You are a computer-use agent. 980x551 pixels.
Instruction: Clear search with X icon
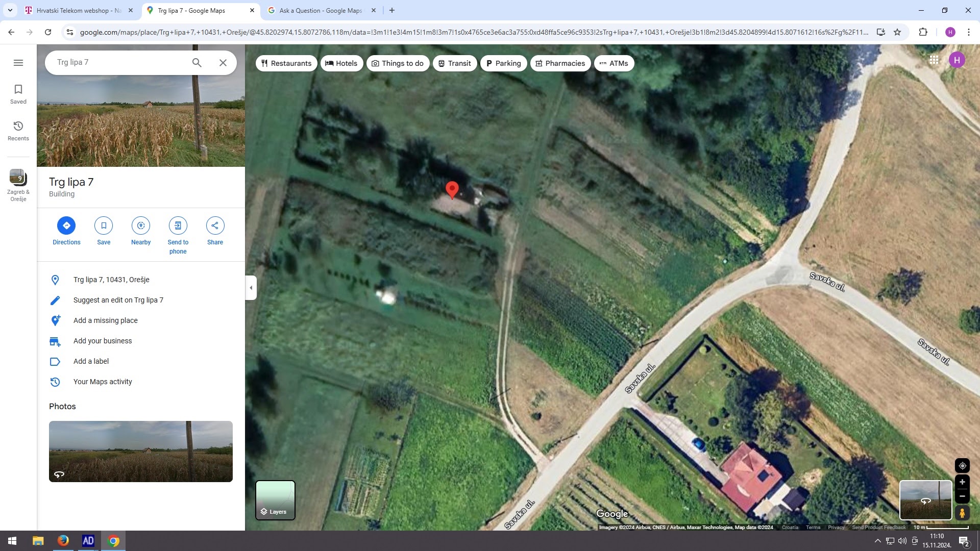223,63
